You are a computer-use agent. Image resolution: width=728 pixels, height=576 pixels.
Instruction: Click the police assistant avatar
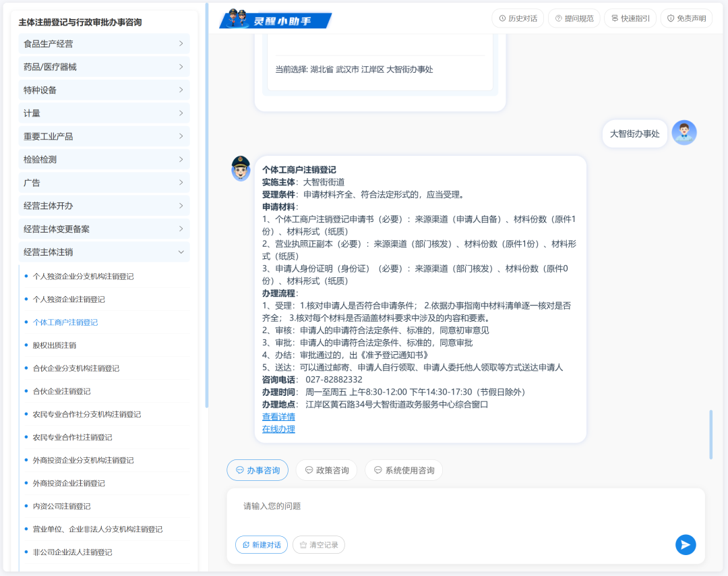pos(241,169)
